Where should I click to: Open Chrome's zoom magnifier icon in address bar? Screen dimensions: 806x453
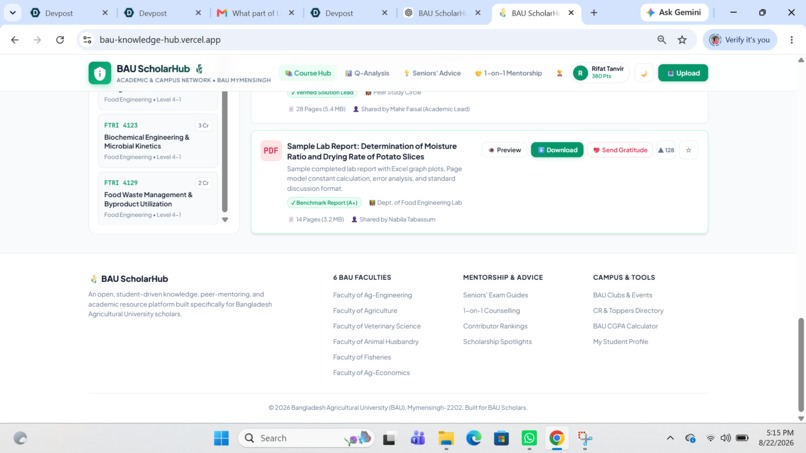pyautogui.click(x=662, y=40)
